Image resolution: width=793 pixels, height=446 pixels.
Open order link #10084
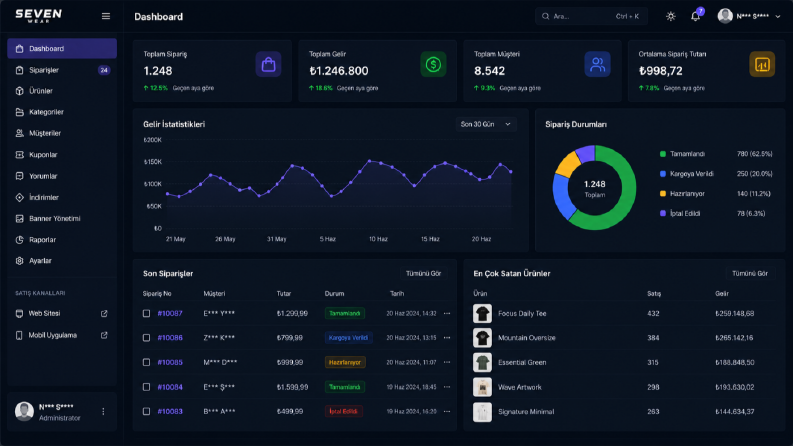click(x=170, y=387)
